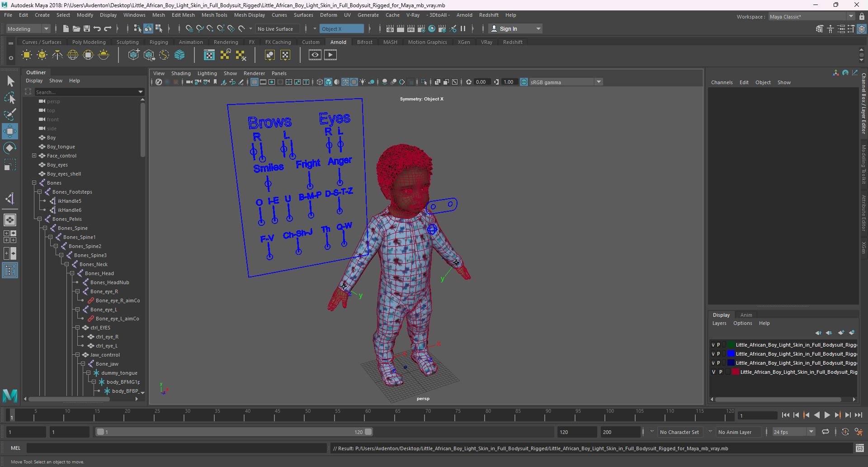
Task: Click the Outliner search field
Action: coord(89,92)
